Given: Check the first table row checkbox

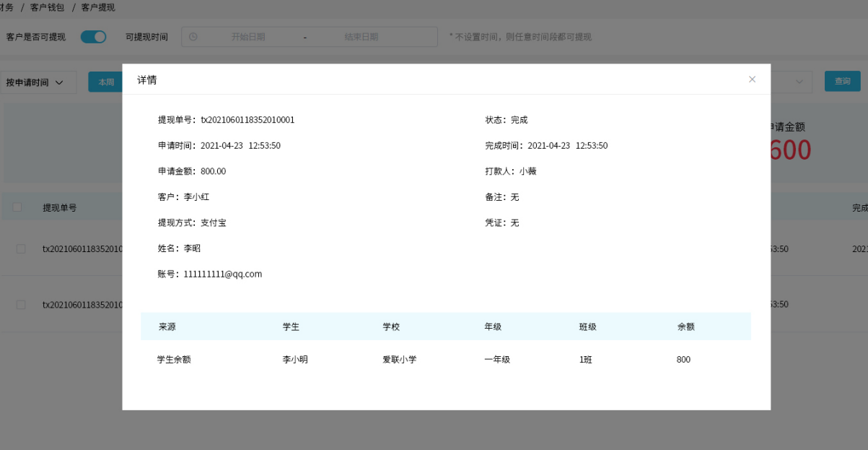Looking at the screenshot, I should tap(21, 248).
